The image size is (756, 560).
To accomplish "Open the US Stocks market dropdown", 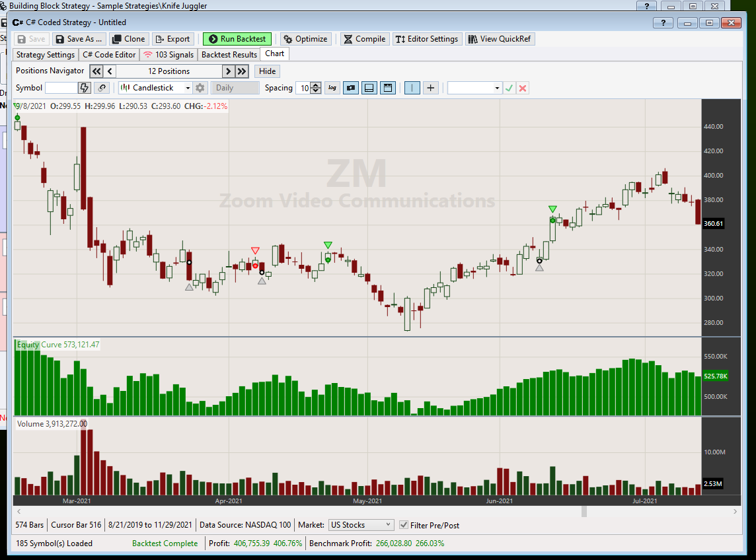I will [x=361, y=525].
